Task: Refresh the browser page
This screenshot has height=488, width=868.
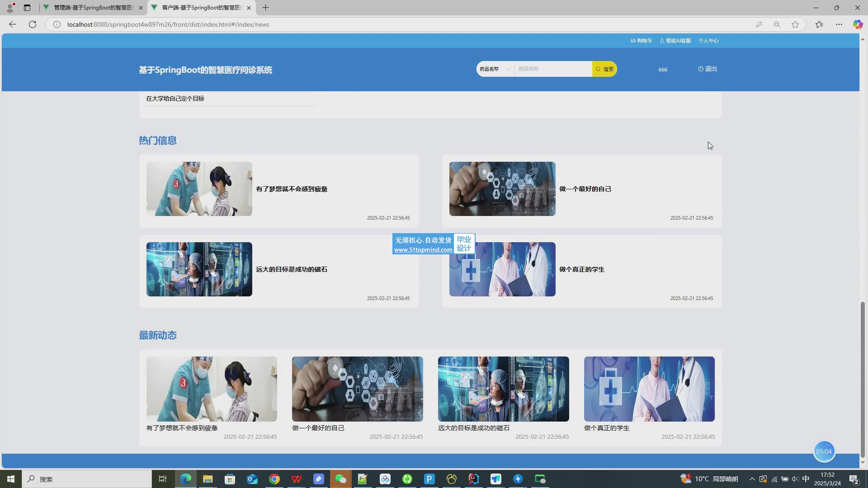Action: [x=33, y=24]
